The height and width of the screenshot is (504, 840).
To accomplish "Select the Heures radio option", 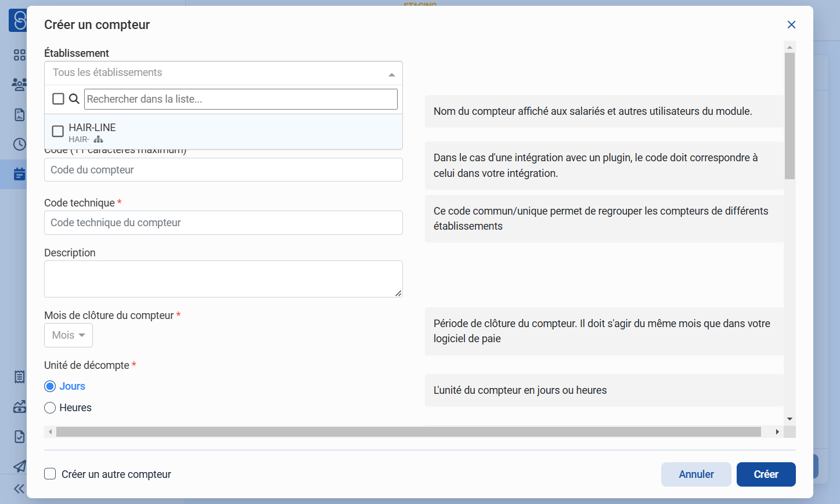I will pyautogui.click(x=51, y=408).
